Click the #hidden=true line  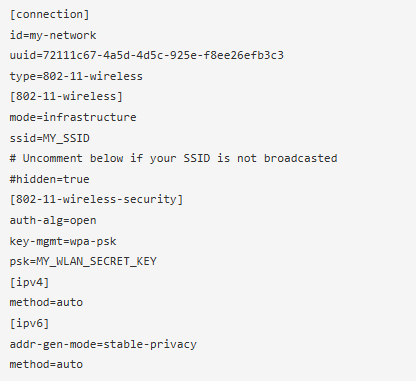50,179
